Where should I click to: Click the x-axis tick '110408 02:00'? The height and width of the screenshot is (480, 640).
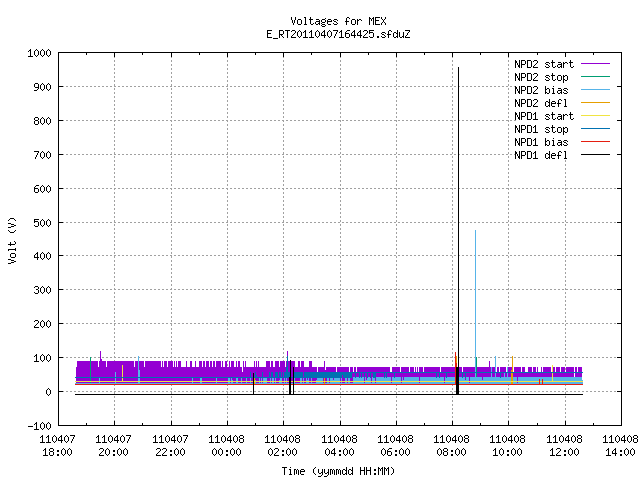pyautogui.click(x=282, y=446)
